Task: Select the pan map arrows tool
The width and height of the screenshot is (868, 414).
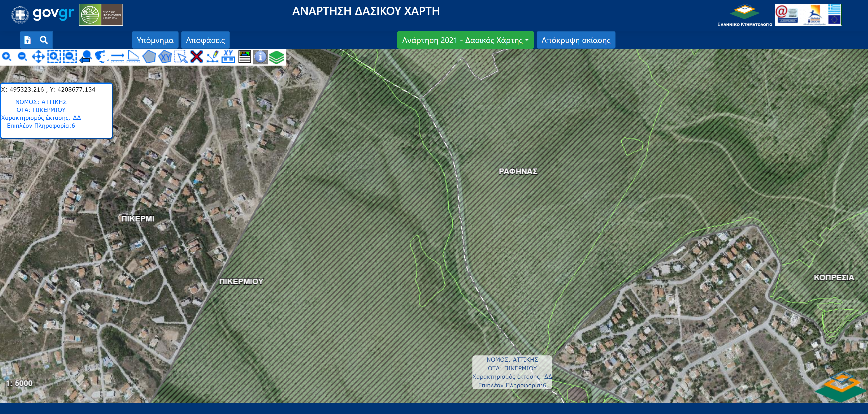Action: [38, 57]
